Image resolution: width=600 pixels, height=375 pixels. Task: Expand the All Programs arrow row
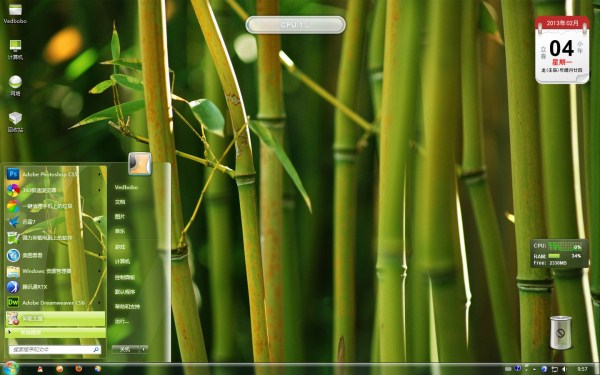(x=55, y=333)
